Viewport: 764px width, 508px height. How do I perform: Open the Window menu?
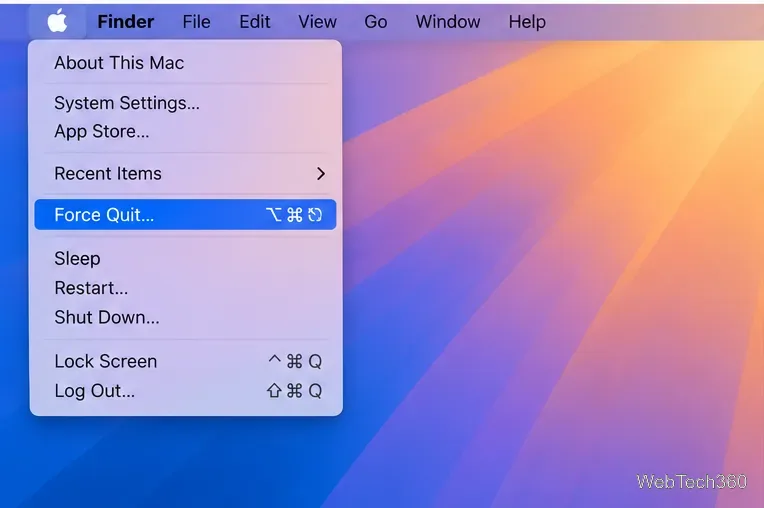pos(448,22)
